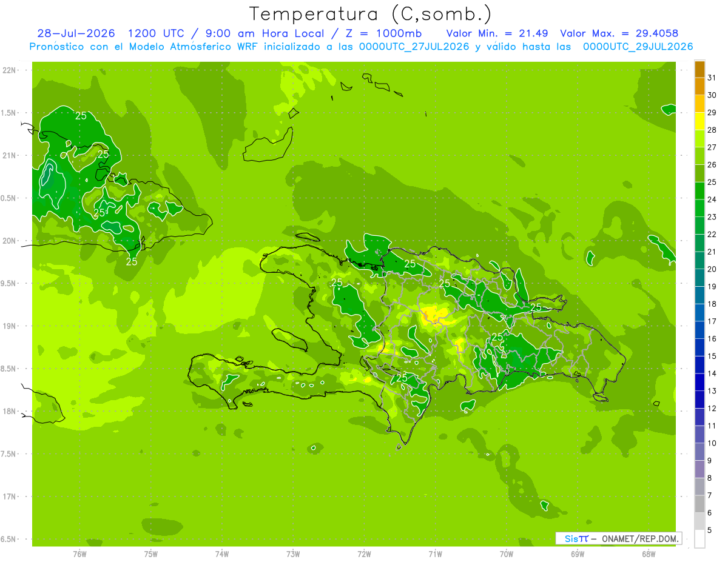Click the gray 6 legend swatch
The height and width of the screenshot is (562, 728).
[x=699, y=504]
